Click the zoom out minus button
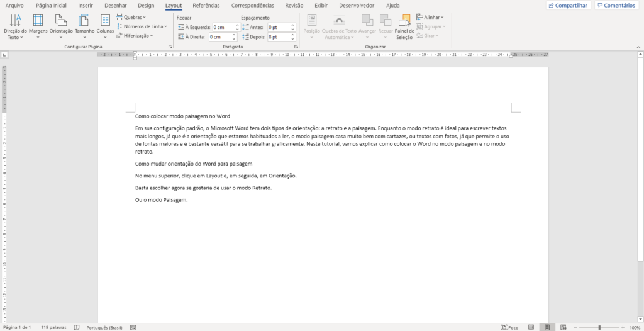644x331 pixels. coord(575,327)
